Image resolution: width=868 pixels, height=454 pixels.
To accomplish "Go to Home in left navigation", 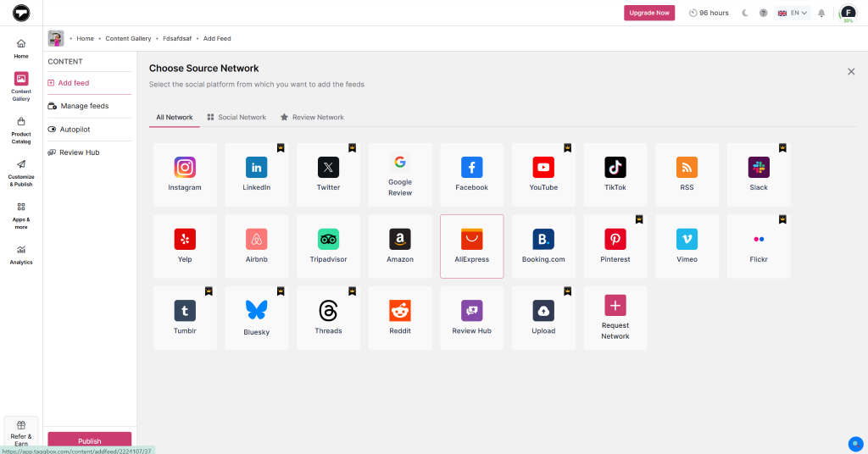I will tap(21, 48).
